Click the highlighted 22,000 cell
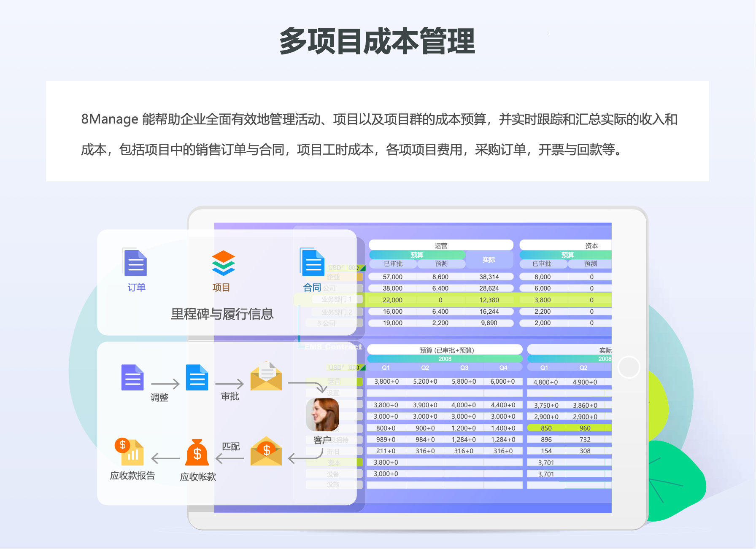 392,300
